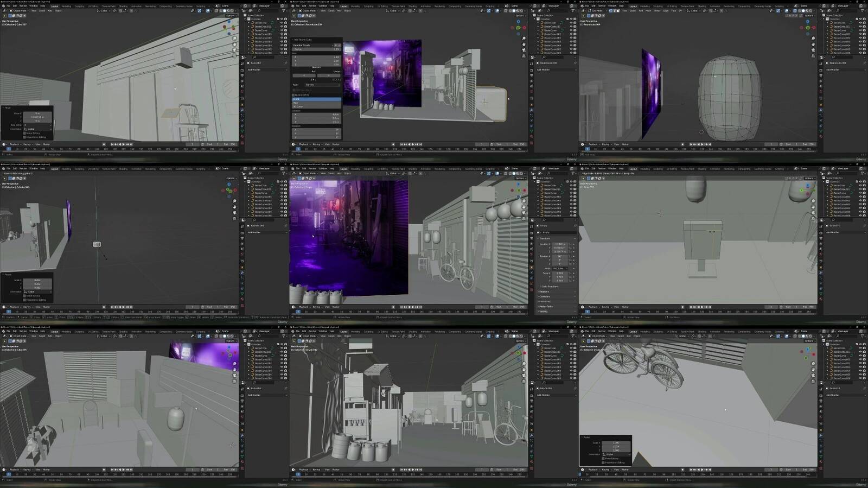This screenshot has height=488, width=868.
Task: Click the zoom magnifier gizmo in the barrel viewport
Action: point(813,39)
